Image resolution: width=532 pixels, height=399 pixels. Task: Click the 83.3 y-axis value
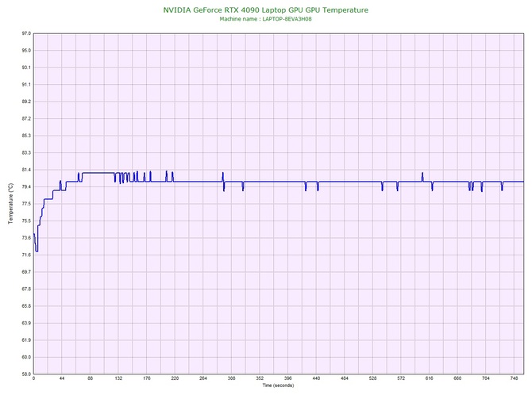pyautogui.click(x=26, y=153)
